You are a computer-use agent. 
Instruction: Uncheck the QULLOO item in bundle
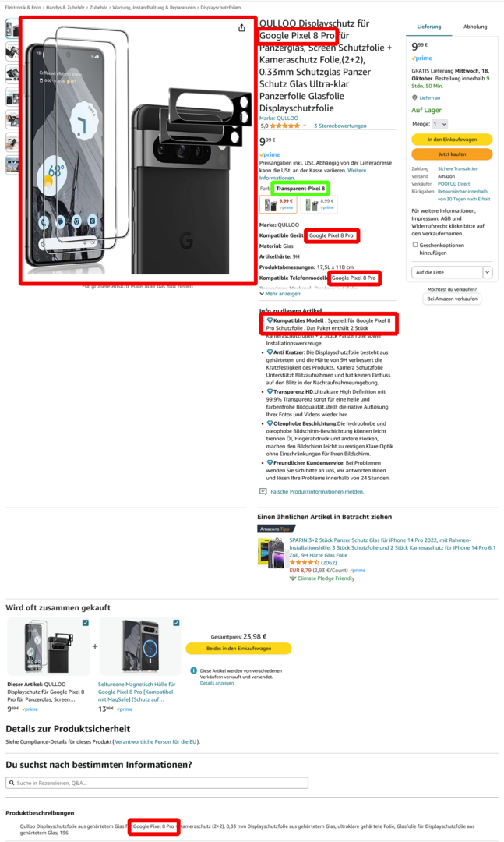[86, 623]
